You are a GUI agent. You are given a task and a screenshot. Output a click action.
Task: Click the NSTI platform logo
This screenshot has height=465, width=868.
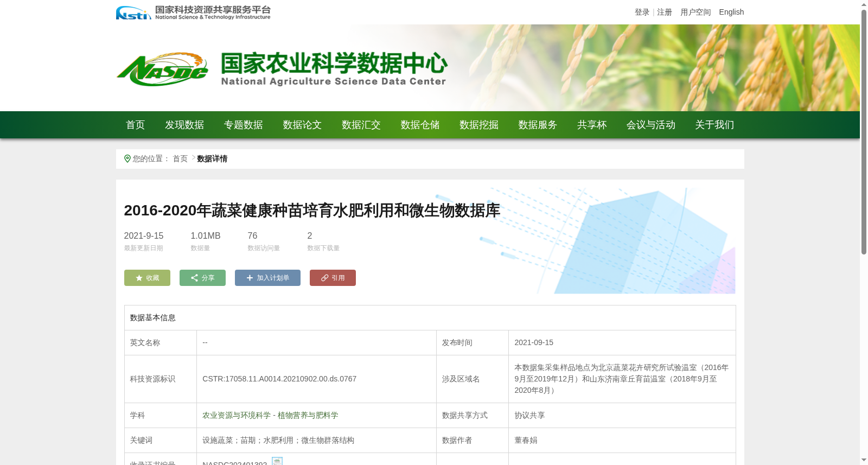tap(193, 12)
